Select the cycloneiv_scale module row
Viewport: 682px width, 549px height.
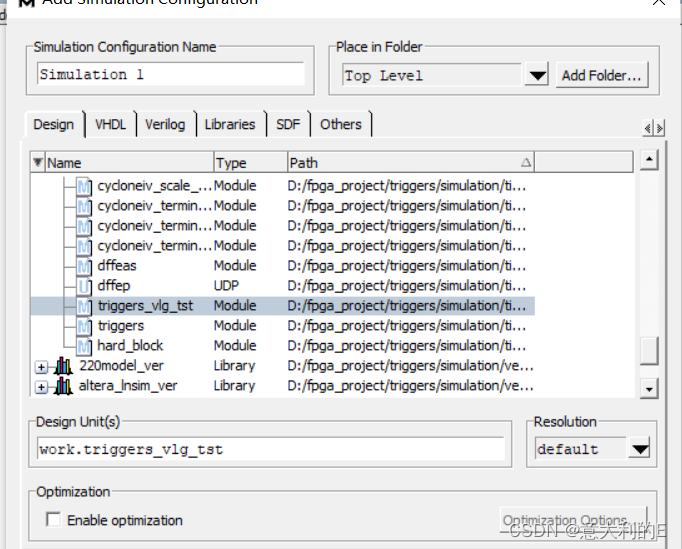click(283, 186)
